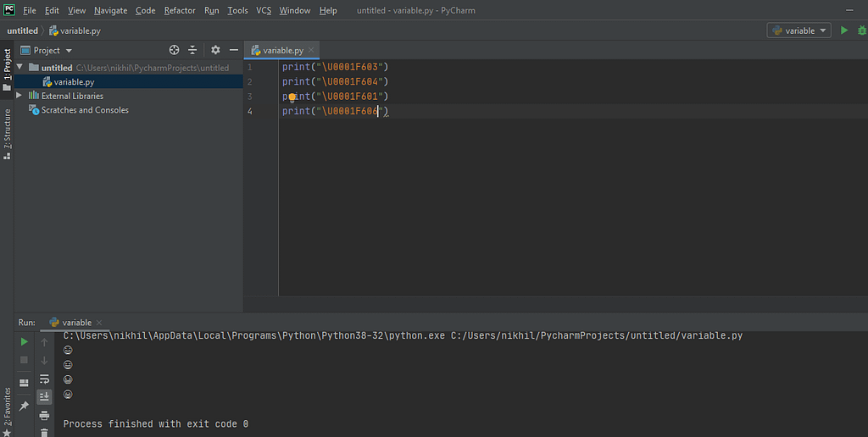Click Process finished with exit code 0

[x=156, y=423]
